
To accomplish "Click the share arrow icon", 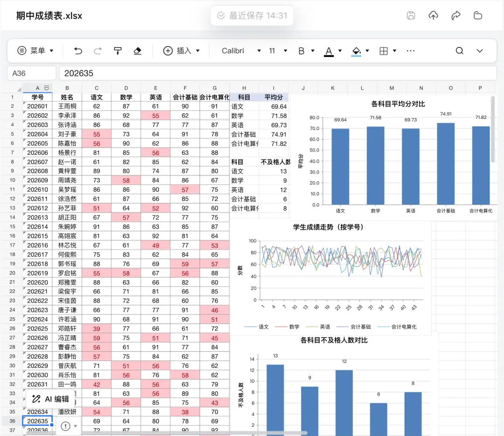I will click(x=456, y=15).
